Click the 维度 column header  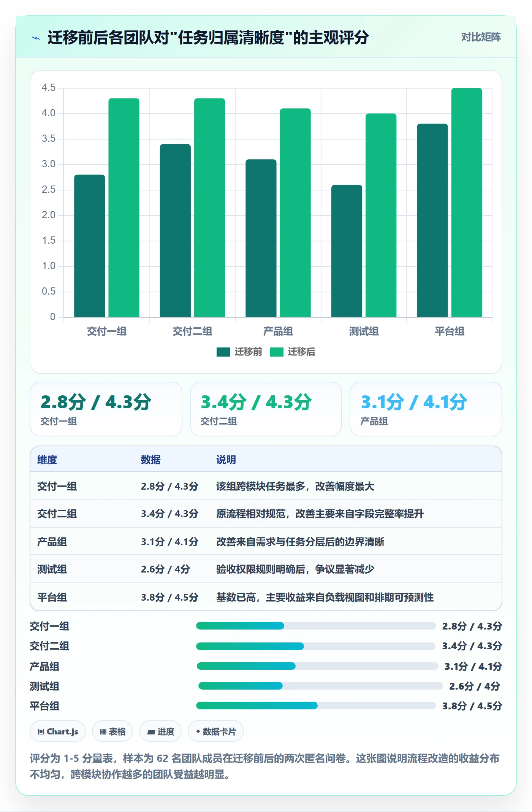click(x=47, y=460)
